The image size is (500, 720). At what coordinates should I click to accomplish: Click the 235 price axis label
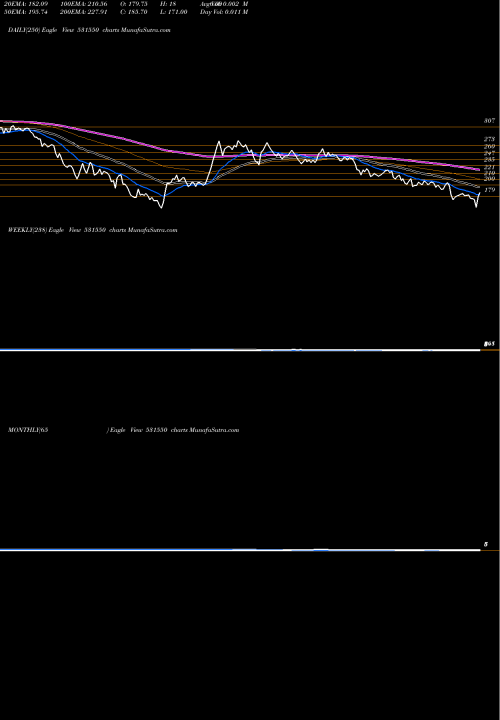click(489, 160)
